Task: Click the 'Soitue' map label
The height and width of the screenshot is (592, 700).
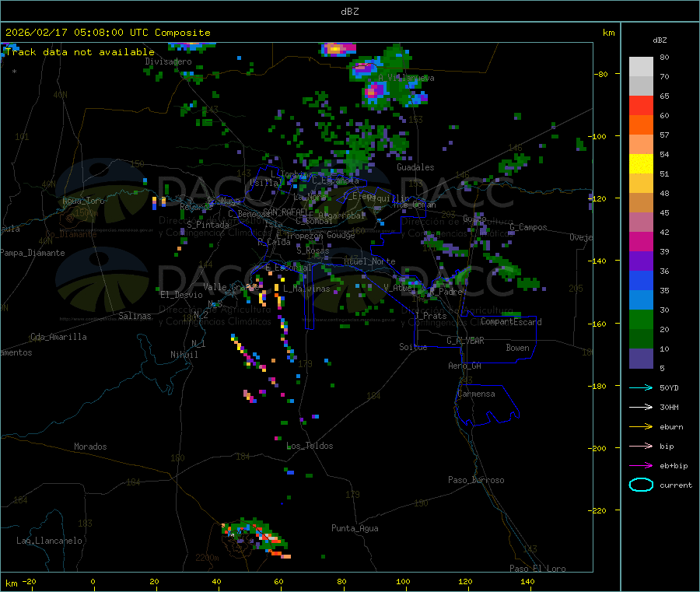Action: 414,347
